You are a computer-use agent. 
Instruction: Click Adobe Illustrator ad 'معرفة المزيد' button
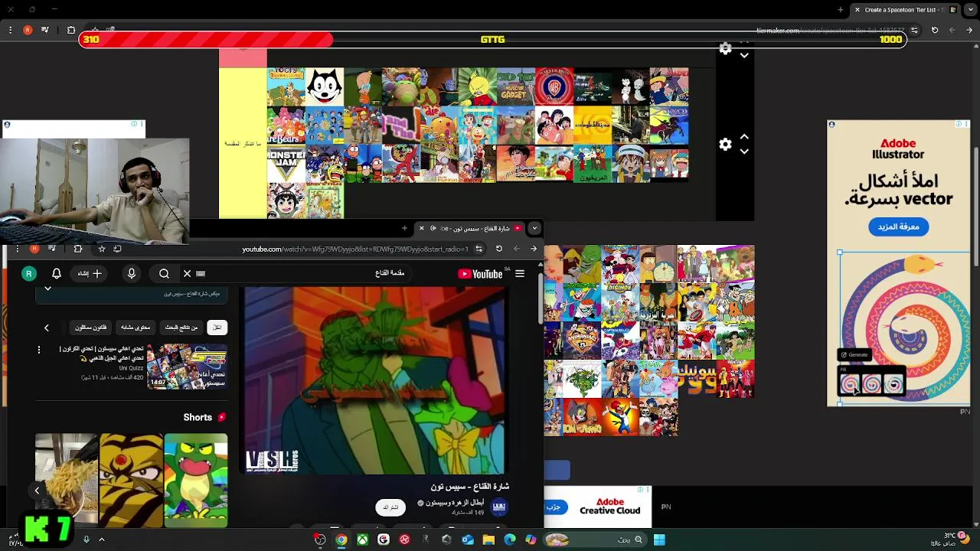coord(898,227)
